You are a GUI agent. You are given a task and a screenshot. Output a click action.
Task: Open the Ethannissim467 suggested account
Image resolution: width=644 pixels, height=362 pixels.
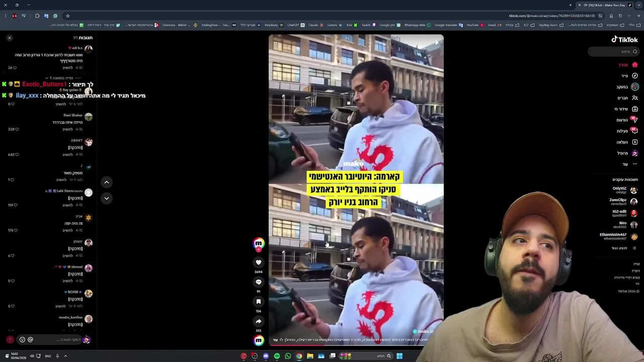point(618,236)
